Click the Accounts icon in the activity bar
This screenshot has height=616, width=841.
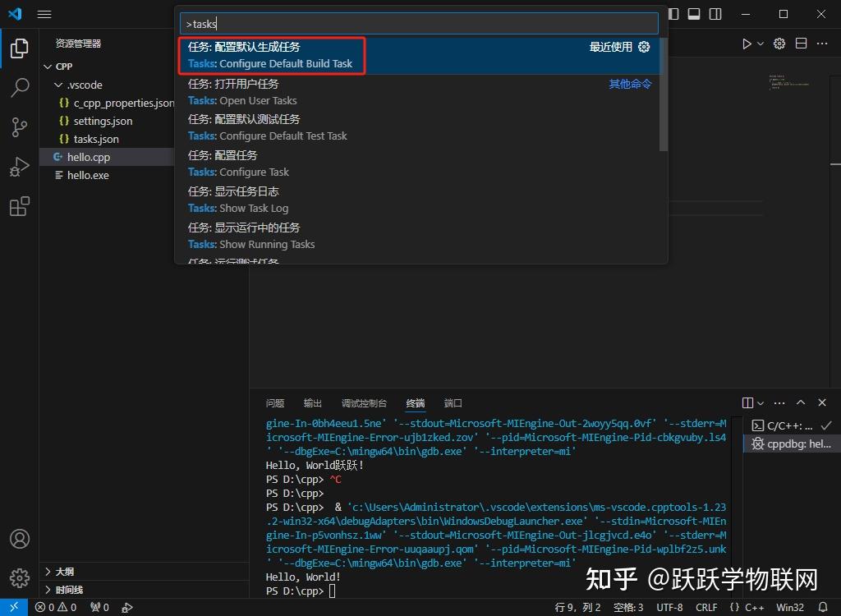click(x=19, y=539)
